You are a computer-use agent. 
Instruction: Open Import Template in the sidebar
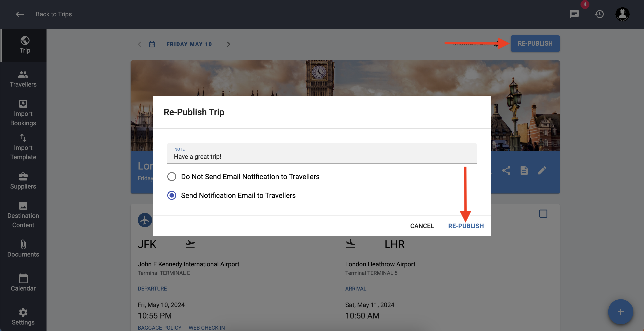[x=23, y=147]
